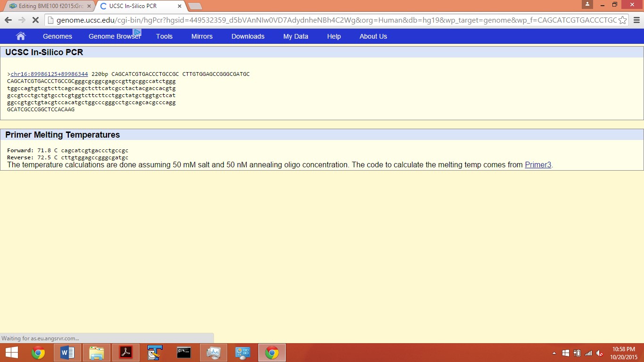Screen dimensions: 644x362
Task: Open File Explorer in the taskbar
Action: [x=97, y=353]
